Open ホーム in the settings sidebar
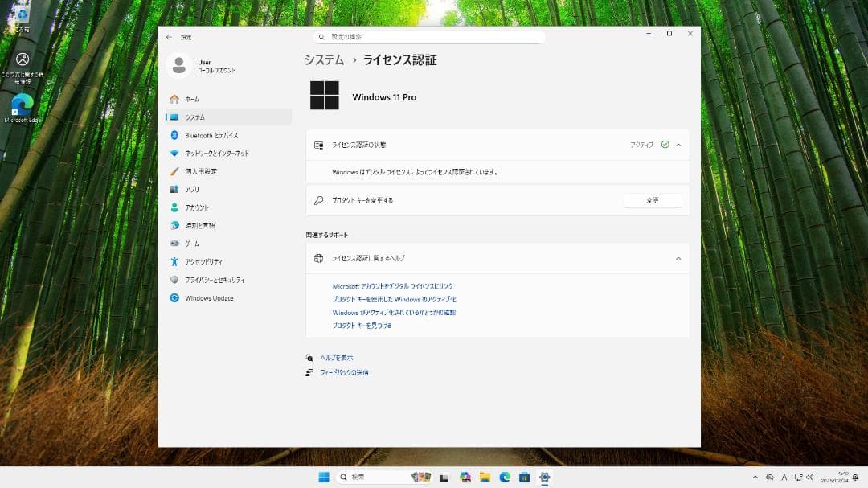Image resolution: width=868 pixels, height=488 pixels. pos(228,99)
